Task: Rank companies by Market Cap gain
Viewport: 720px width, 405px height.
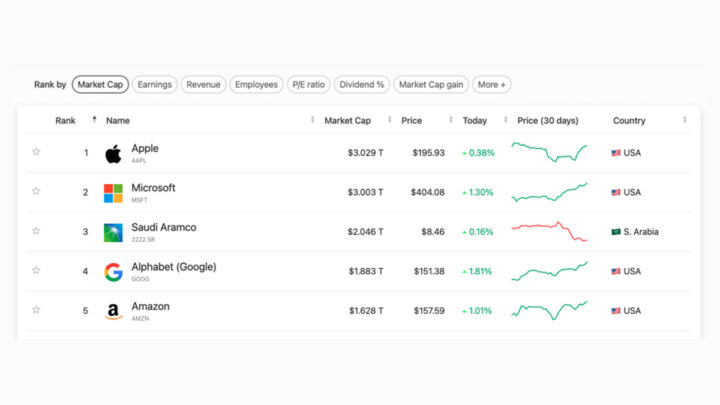Action: point(431,84)
